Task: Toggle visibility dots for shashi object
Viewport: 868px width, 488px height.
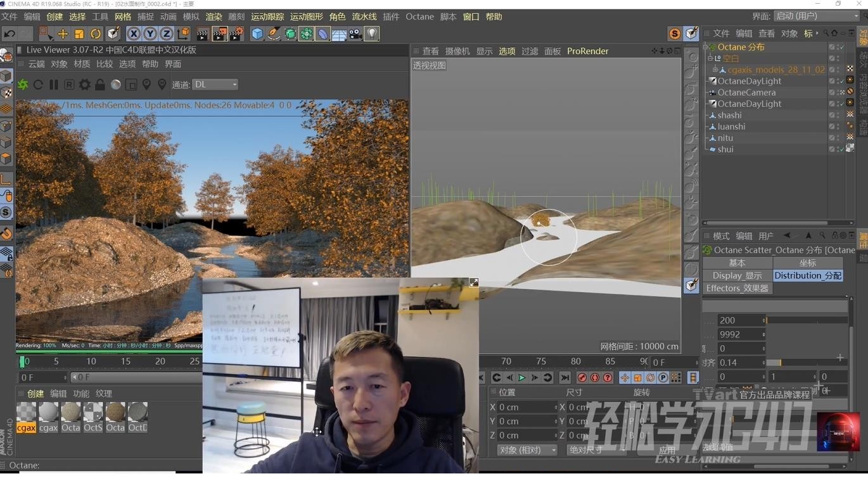Action: point(839,115)
